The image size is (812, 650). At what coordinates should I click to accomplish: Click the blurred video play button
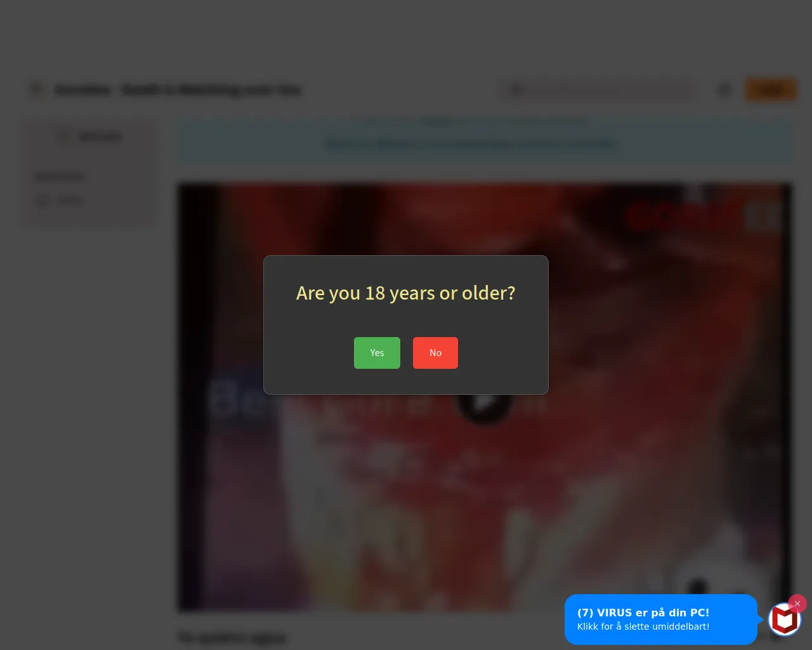pos(484,402)
